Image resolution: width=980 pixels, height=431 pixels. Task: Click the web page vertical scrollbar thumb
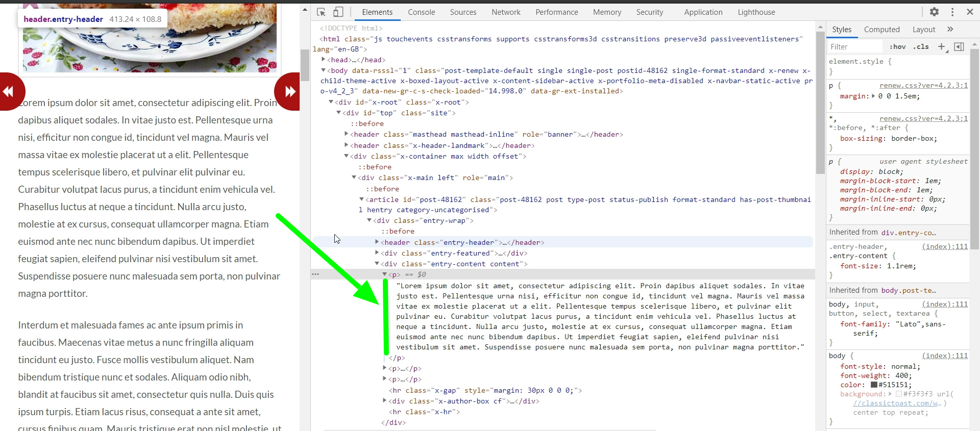[305, 65]
